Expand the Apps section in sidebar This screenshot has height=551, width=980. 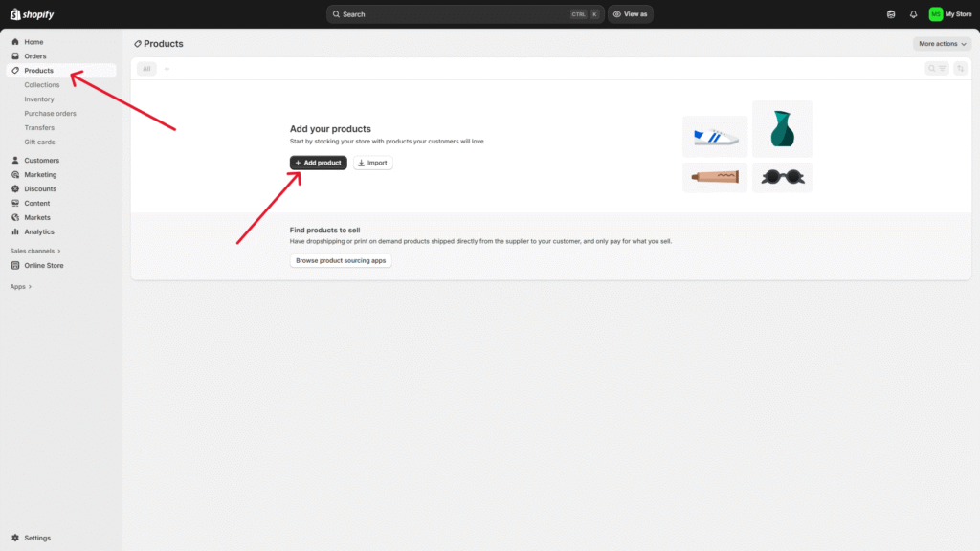point(21,286)
